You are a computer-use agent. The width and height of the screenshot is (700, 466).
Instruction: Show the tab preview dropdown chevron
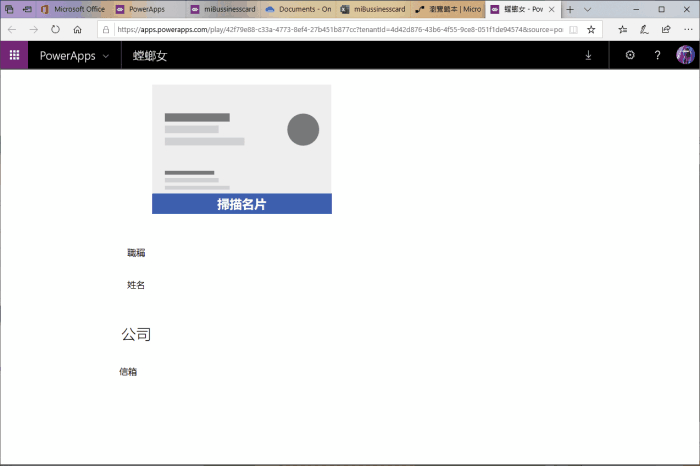588,9
